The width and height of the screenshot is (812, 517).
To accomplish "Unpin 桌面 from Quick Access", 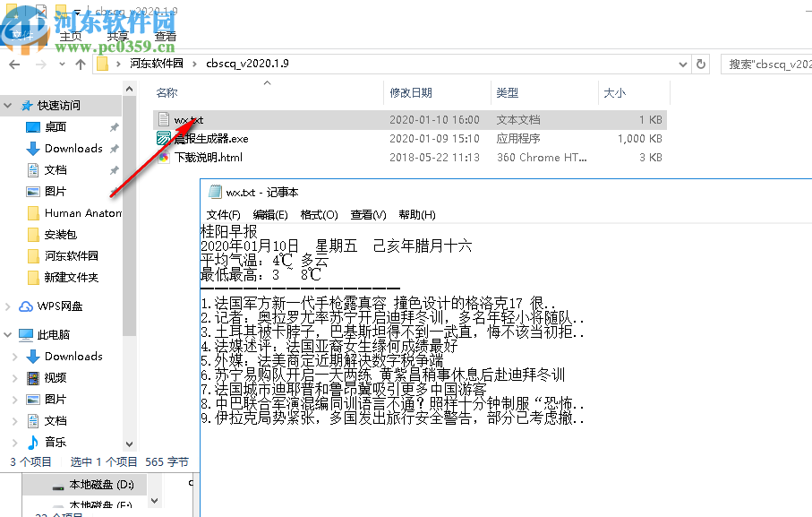I will pos(115,126).
